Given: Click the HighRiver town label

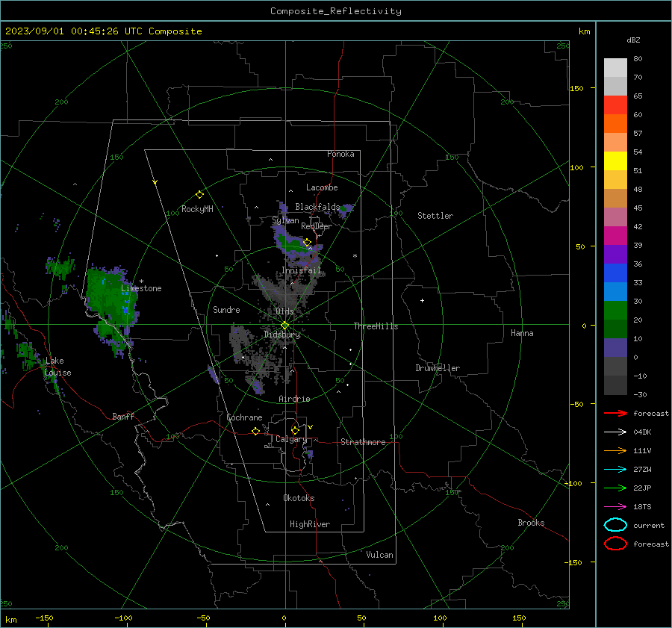Looking at the screenshot, I should click(x=309, y=524).
